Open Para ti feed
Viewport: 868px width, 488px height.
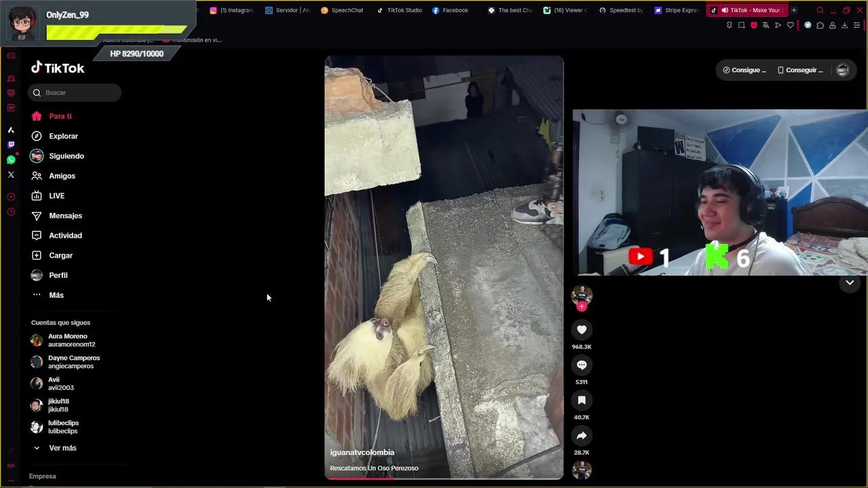(51, 116)
